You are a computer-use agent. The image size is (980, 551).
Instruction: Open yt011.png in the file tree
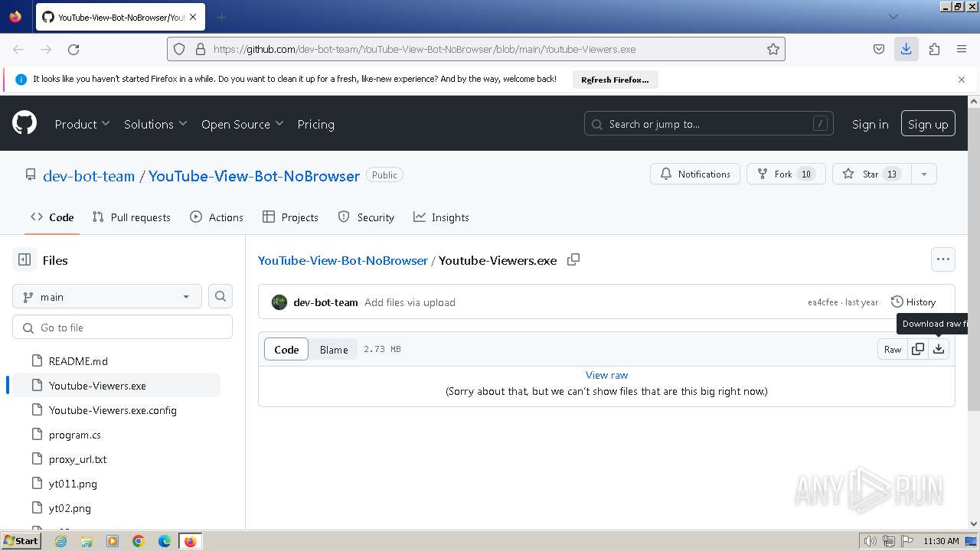73,484
